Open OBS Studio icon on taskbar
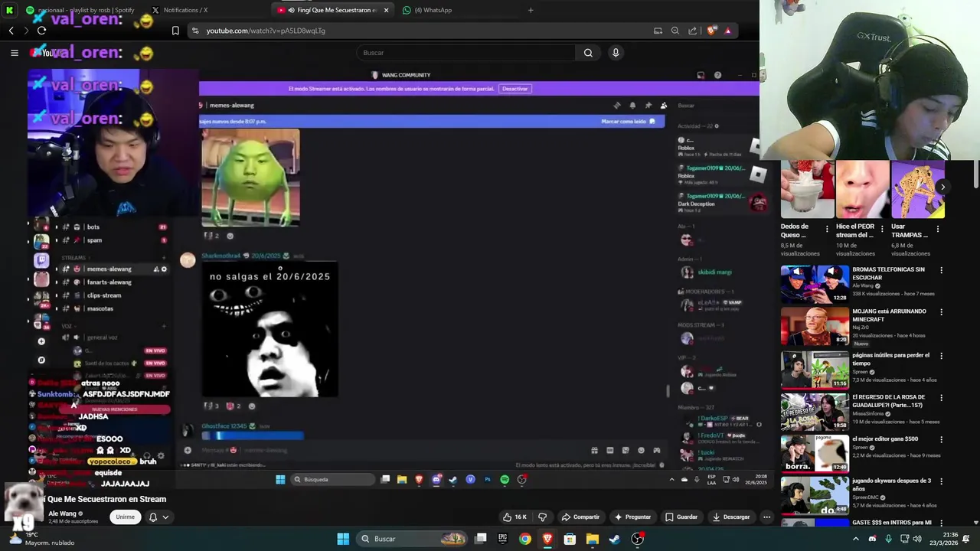 [637, 539]
